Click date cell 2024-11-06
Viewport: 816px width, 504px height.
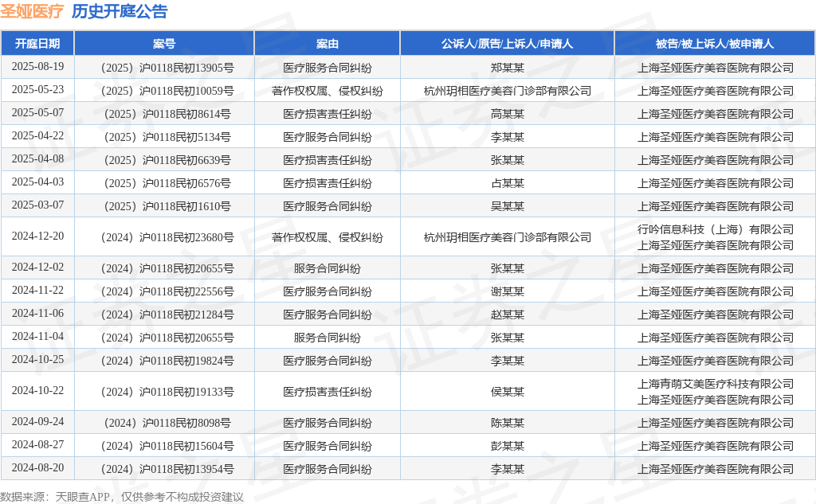click(37, 313)
